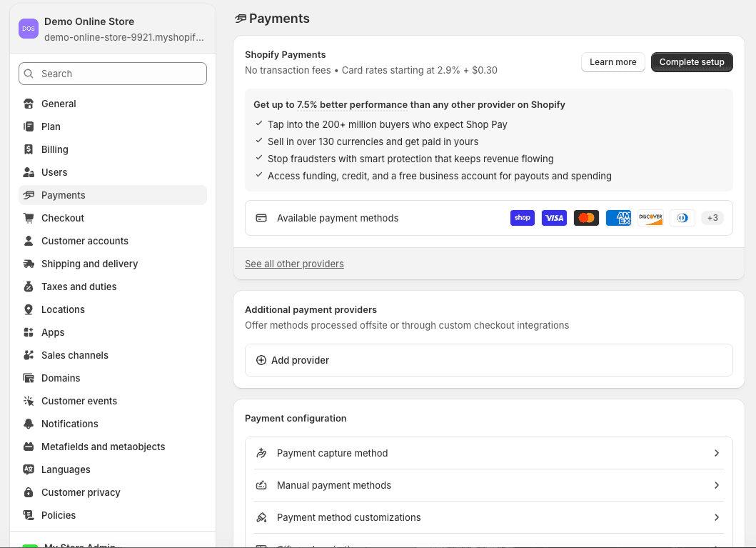Click the Visa card logo
Viewport: 756px width, 548px height.
pyautogui.click(x=554, y=218)
